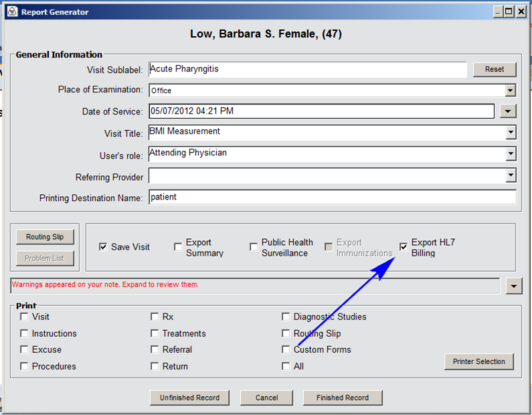This screenshot has width=532, height=415.
Task: Click the Reset button
Action: click(495, 69)
